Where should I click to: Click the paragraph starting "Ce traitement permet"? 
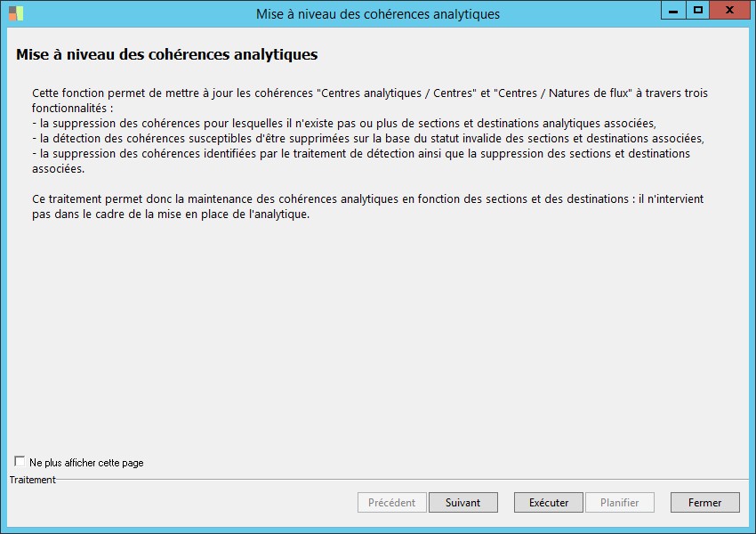367,199
